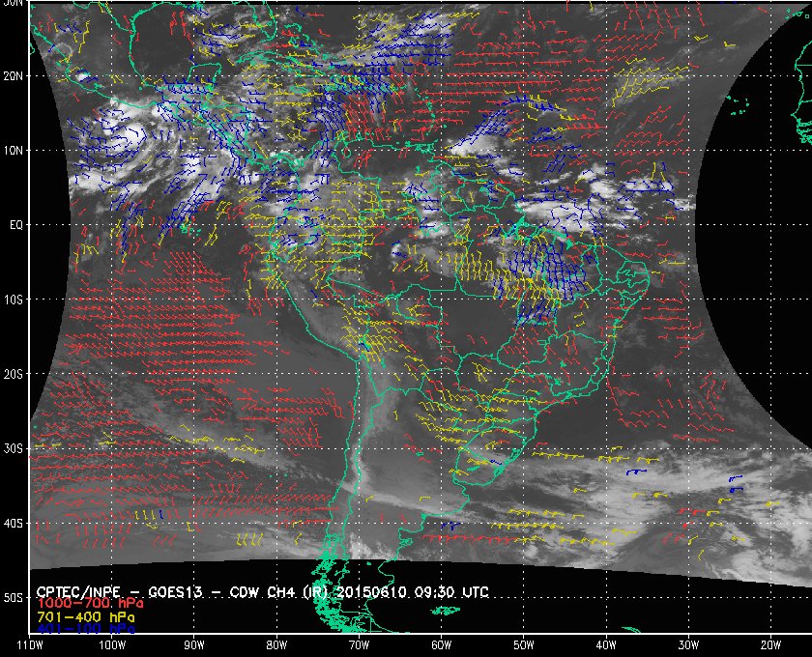
Task: Click the 09:30 UTC time in the caption
Action: click(x=451, y=592)
